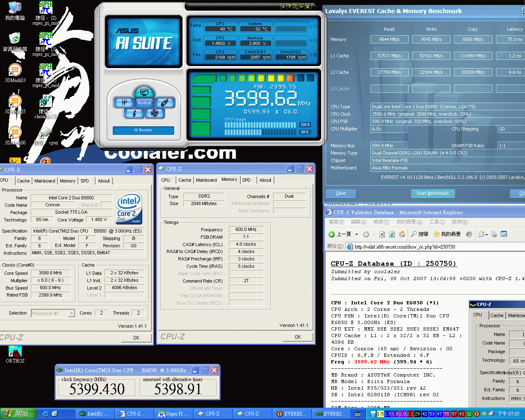
Task: Open 編輯(E) menu in Internet Explorer
Action: 358,222
